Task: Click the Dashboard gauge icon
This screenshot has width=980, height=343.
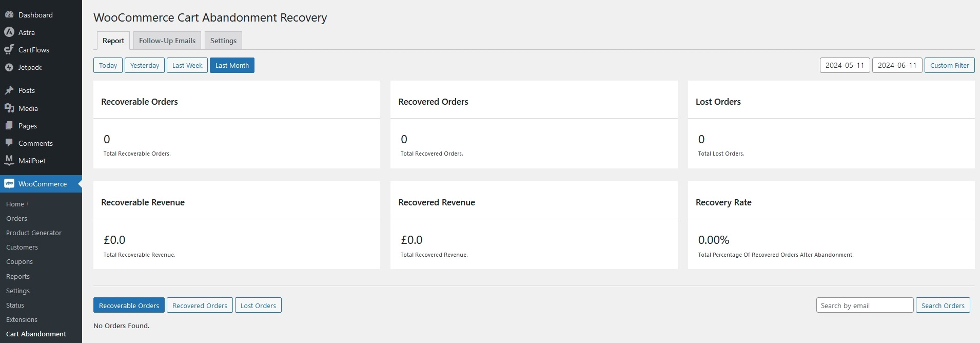Action: click(x=9, y=15)
